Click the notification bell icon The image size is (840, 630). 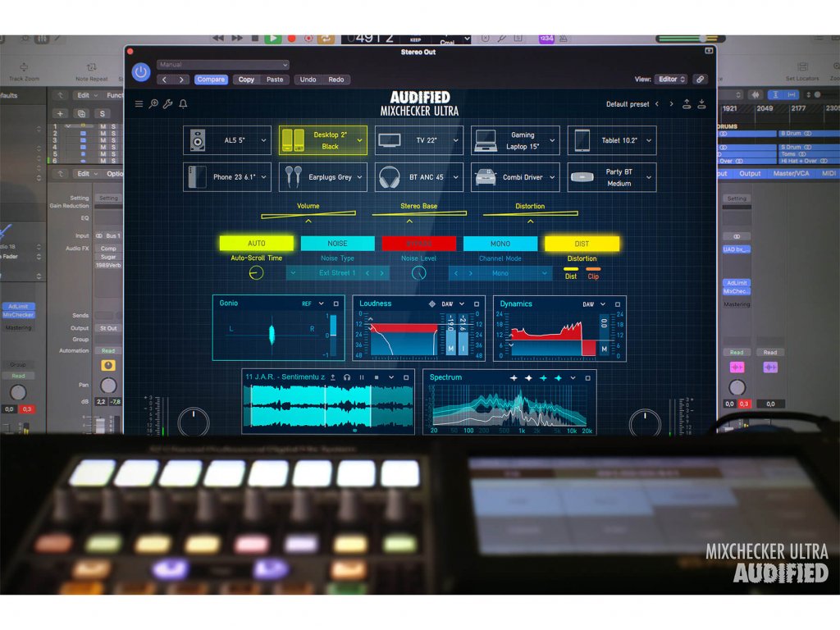(183, 104)
